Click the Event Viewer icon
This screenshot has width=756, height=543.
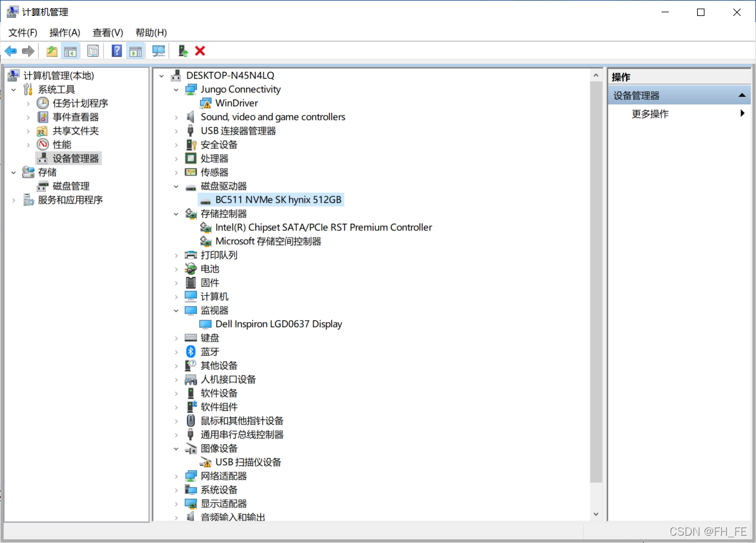pyautogui.click(x=43, y=117)
